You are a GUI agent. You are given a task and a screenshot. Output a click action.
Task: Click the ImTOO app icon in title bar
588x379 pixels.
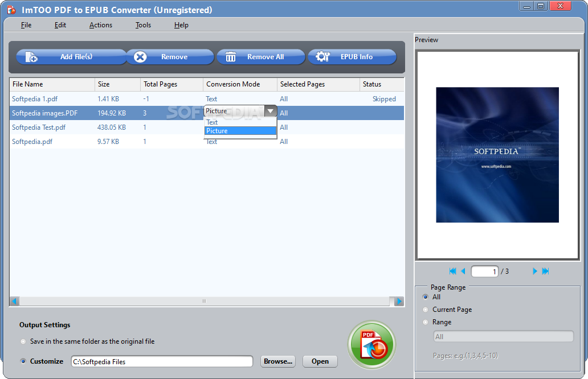(x=11, y=10)
